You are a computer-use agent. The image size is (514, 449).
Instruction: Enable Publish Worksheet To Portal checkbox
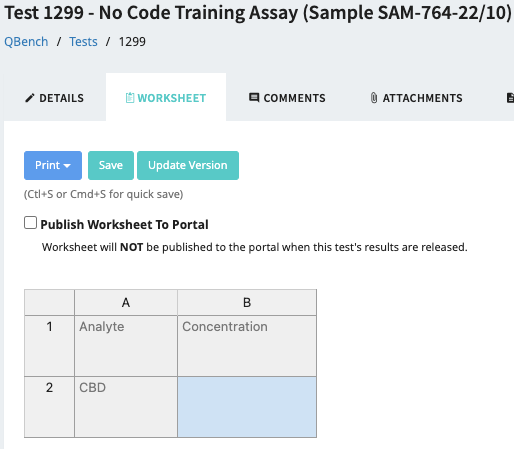pyautogui.click(x=30, y=223)
